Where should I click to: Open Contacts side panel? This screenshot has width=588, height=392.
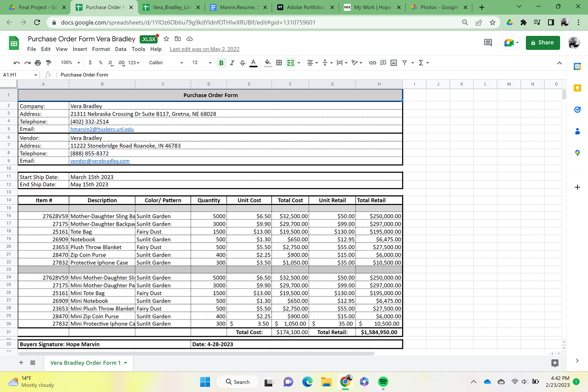pos(577,131)
